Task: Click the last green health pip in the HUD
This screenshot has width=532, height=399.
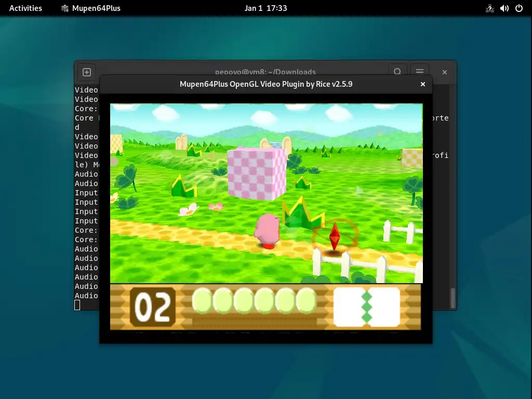Action: tap(306, 300)
